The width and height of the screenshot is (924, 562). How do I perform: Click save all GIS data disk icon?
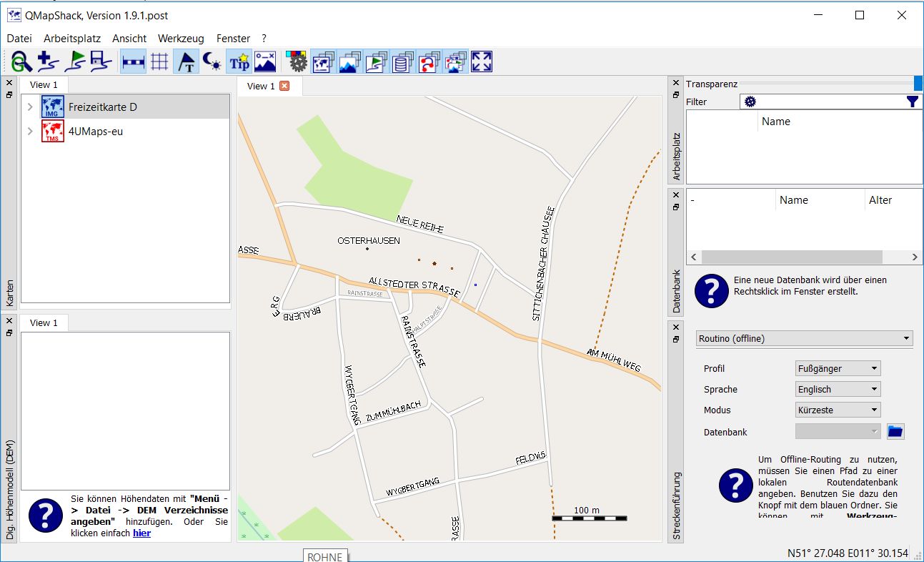click(x=100, y=61)
